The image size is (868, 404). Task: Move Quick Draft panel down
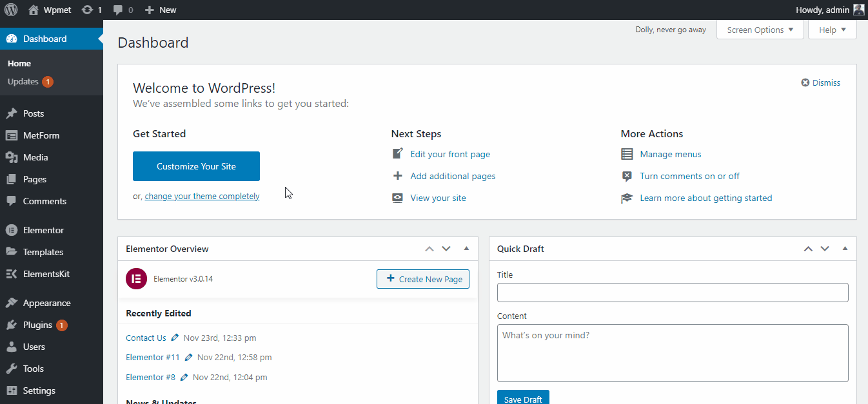[825, 249]
